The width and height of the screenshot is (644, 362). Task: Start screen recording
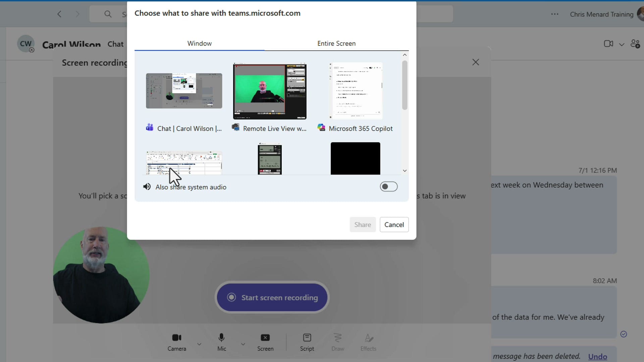(x=272, y=297)
